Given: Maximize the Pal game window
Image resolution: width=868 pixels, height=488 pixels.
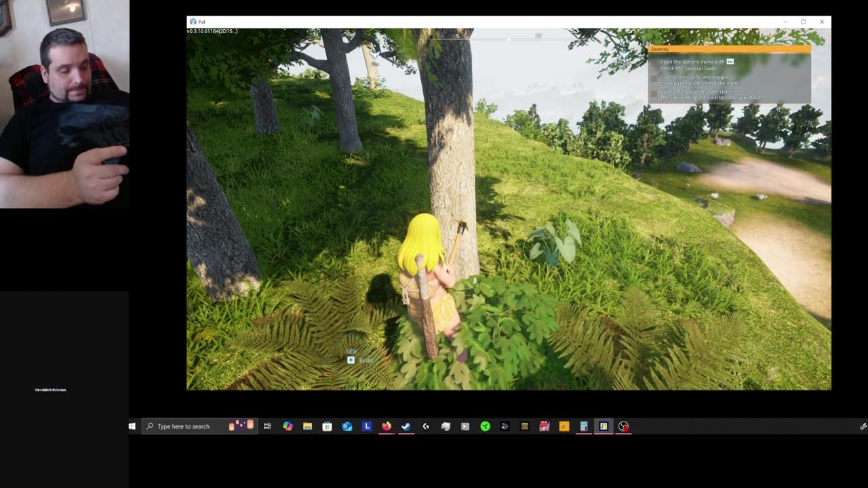Looking at the screenshot, I should [x=804, y=22].
